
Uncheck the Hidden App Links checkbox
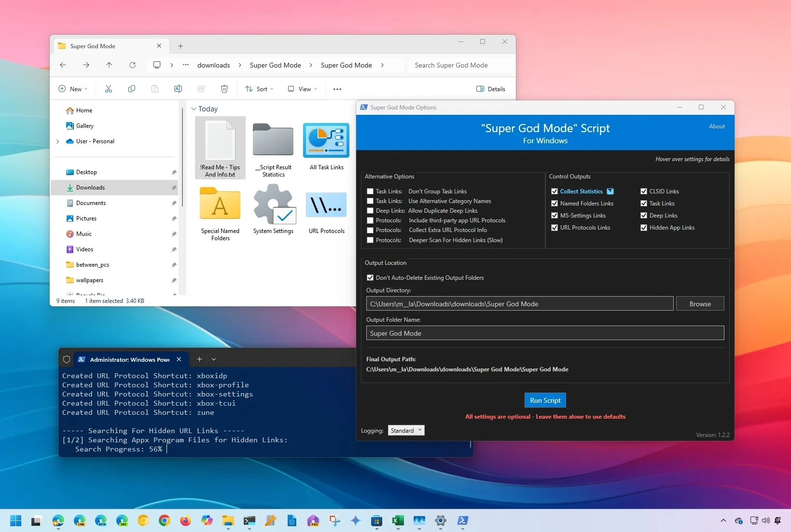click(644, 228)
